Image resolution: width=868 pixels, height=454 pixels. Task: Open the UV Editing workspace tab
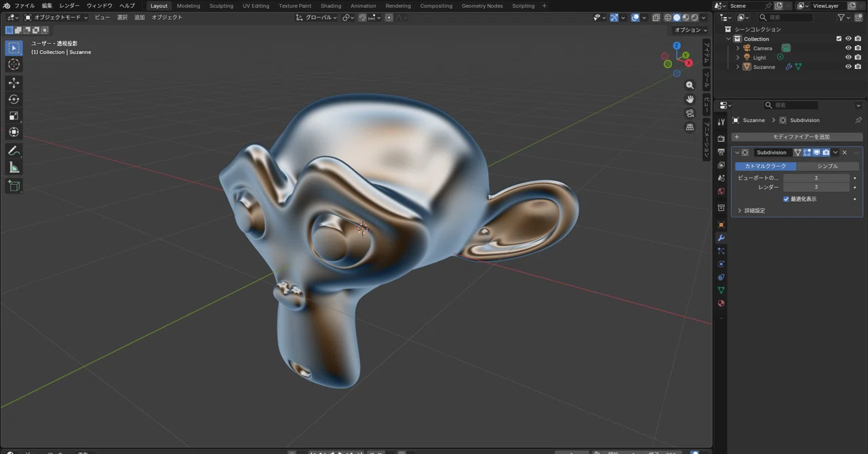click(256, 5)
